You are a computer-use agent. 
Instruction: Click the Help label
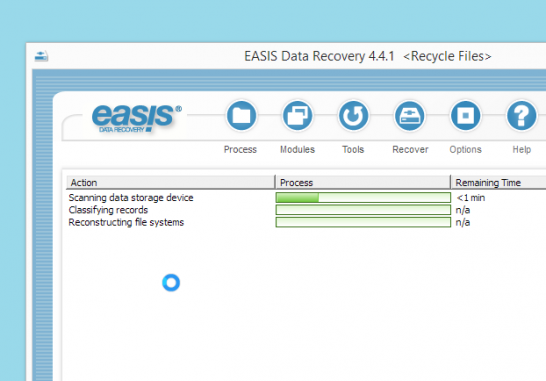[x=522, y=149]
